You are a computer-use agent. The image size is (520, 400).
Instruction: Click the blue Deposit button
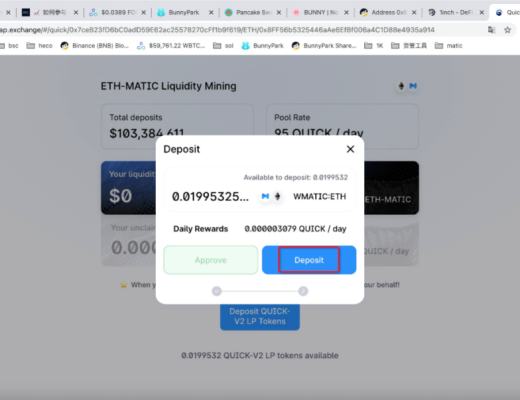click(309, 260)
